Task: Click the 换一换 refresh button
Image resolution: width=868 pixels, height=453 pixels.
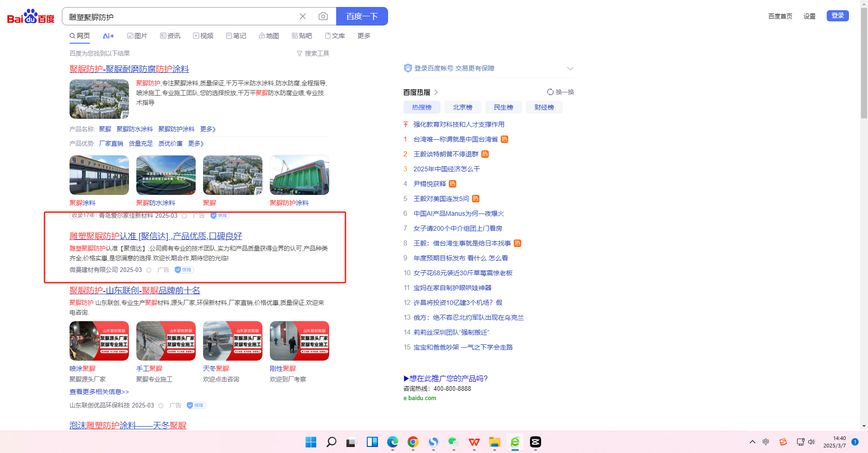Action: 561,92
